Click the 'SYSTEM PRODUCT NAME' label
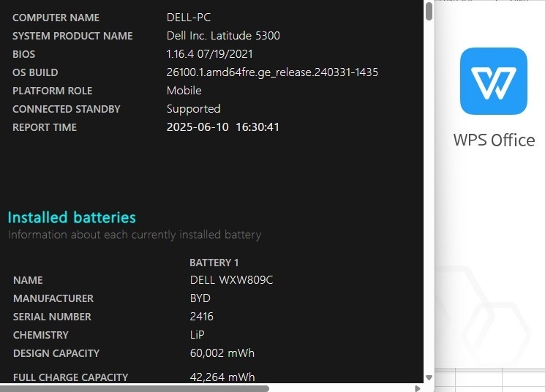 click(x=72, y=36)
